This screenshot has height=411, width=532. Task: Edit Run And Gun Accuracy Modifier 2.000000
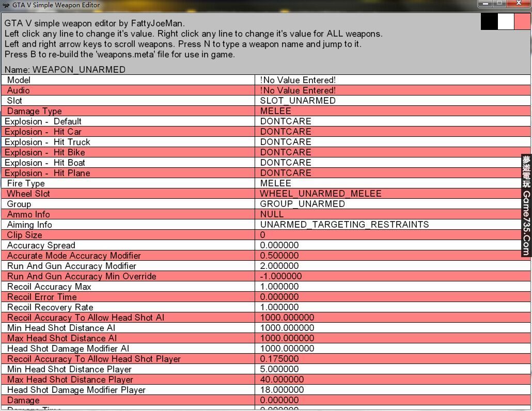[279, 266]
